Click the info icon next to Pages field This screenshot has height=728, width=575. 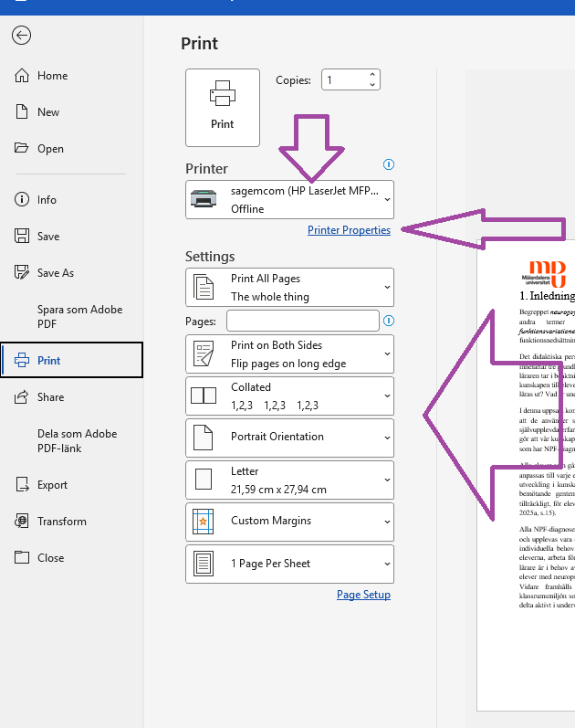pos(389,321)
